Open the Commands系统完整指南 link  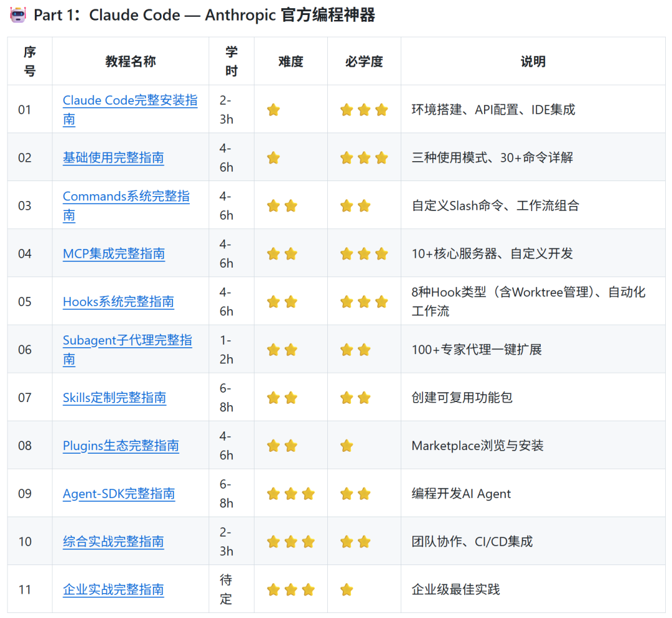point(126,205)
